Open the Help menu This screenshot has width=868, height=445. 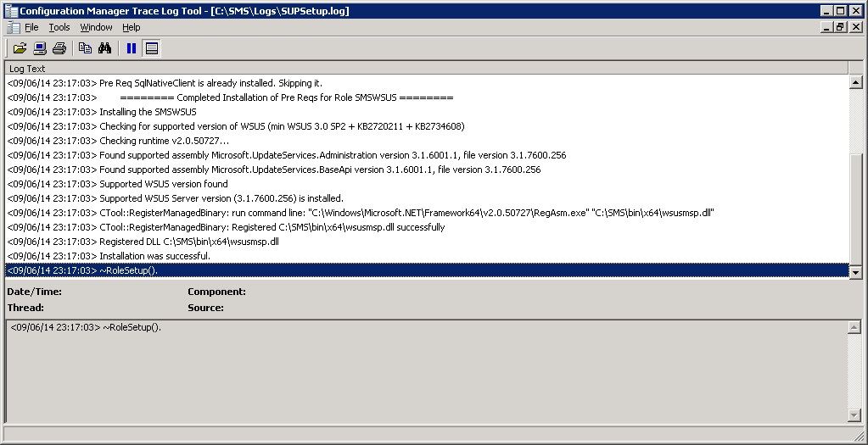pos(131,27)
